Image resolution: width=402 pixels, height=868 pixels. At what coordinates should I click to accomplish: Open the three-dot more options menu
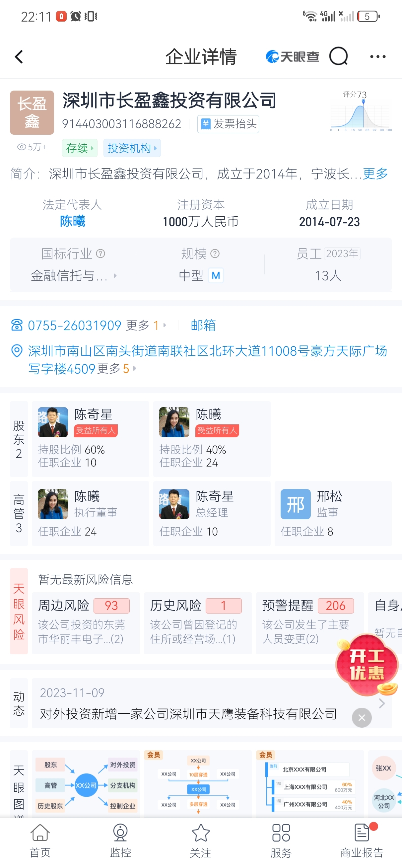[x=377, y=57]
